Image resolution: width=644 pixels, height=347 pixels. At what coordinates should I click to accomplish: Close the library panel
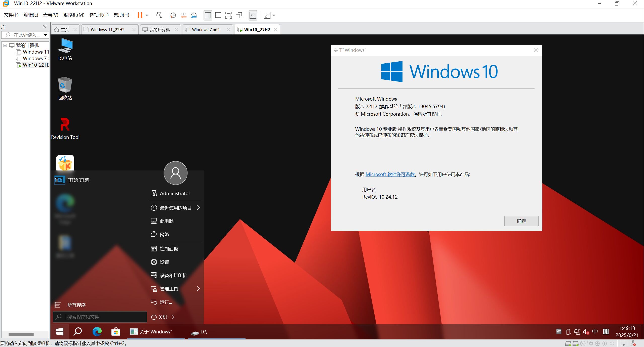coord(45,27)
